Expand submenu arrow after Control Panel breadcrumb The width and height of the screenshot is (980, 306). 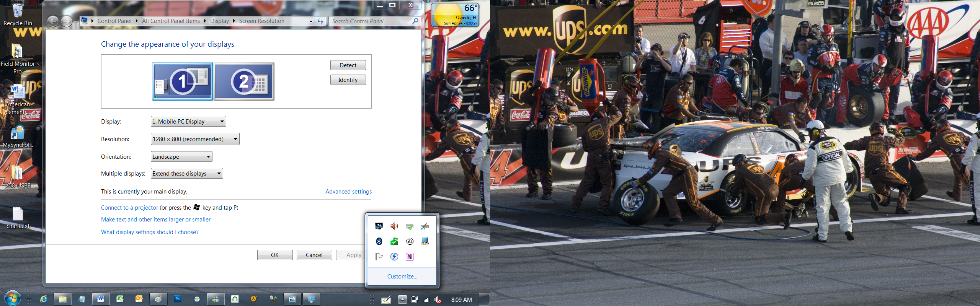pos(137,21)
